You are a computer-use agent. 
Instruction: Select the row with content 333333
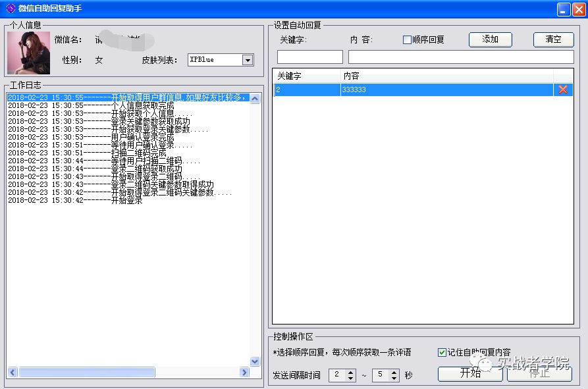point(423,90)
